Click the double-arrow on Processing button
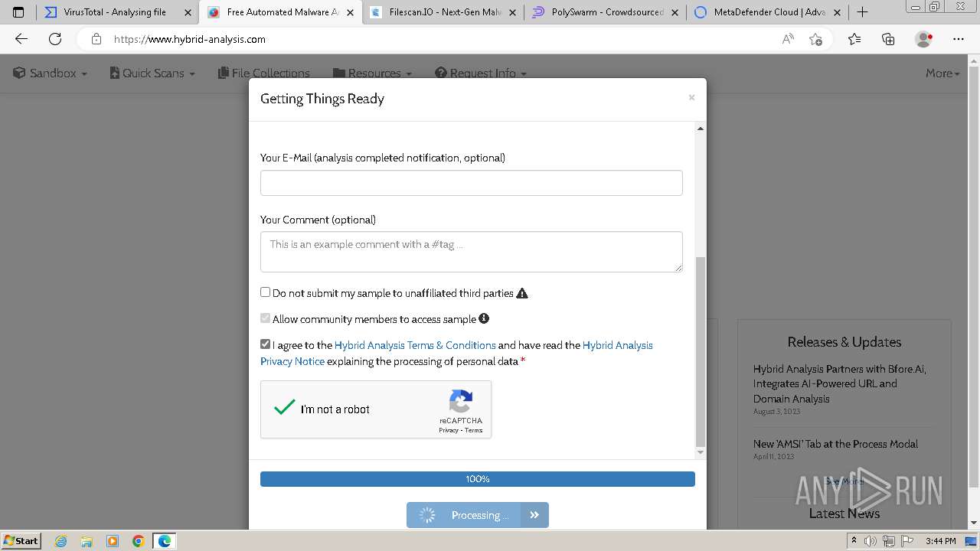This screenshot has width=980, height=551. coord(534,515)
